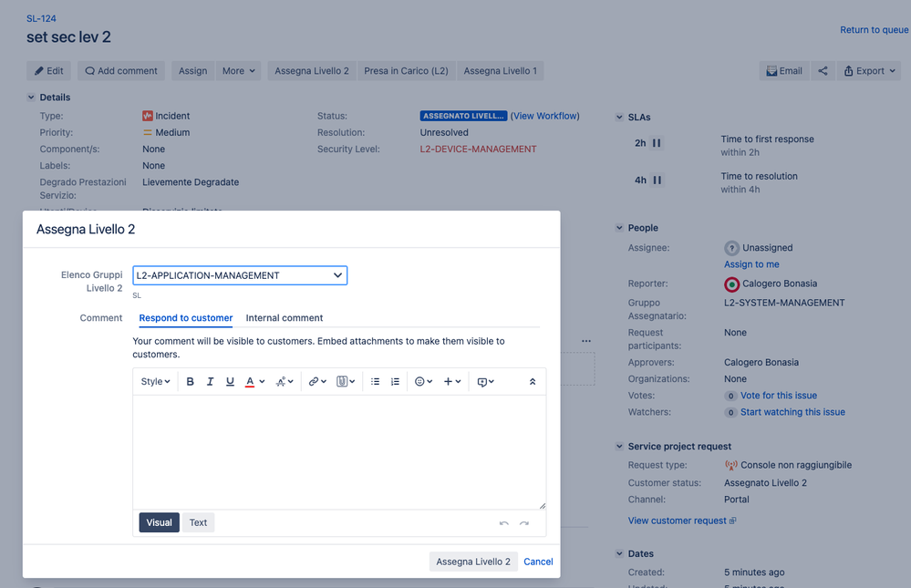Viewport: 911px width, 588px height.
Task: Open the emoji picker
Action: (x=423, y=382)
